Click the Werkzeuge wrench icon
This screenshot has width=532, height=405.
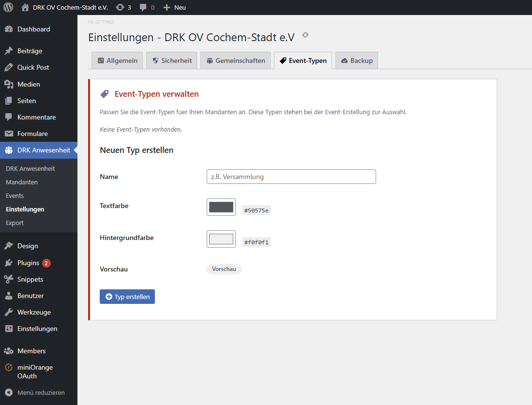click(9, 312)
